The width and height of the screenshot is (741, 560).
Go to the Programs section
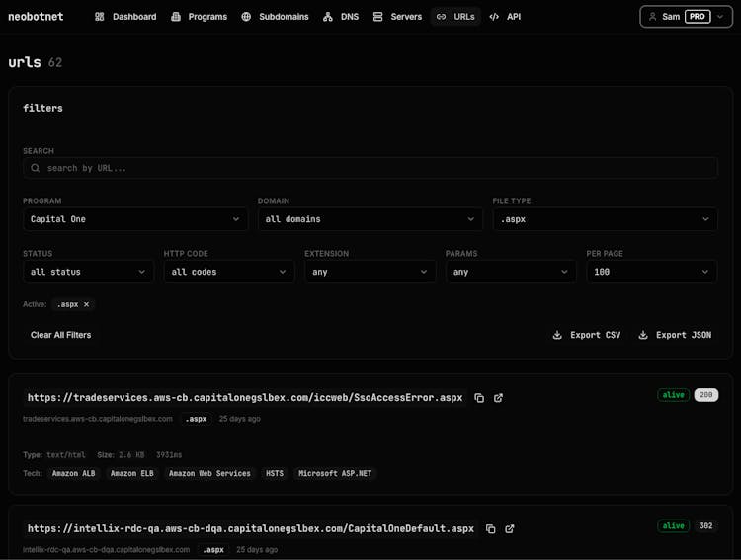(x=199, y=17)
